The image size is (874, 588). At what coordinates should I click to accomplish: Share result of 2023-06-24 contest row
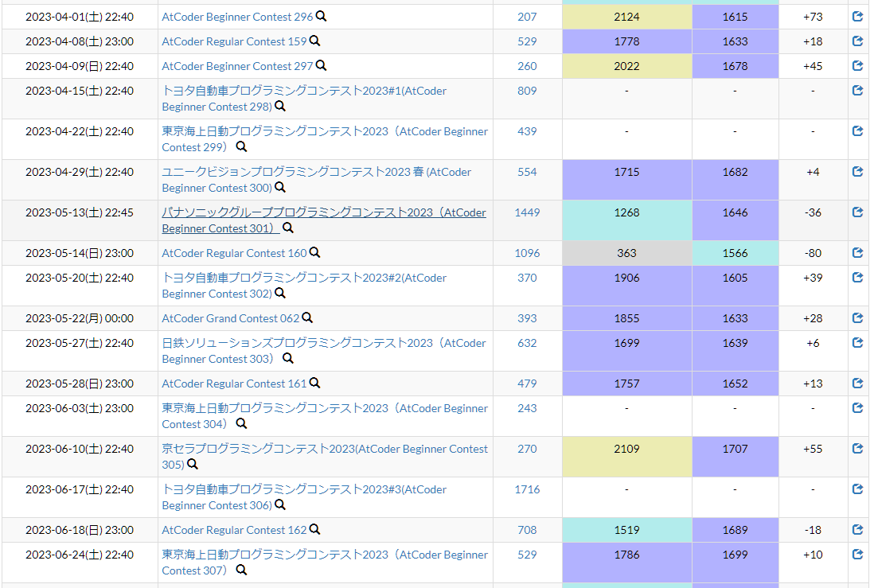[x=858, y=555]
